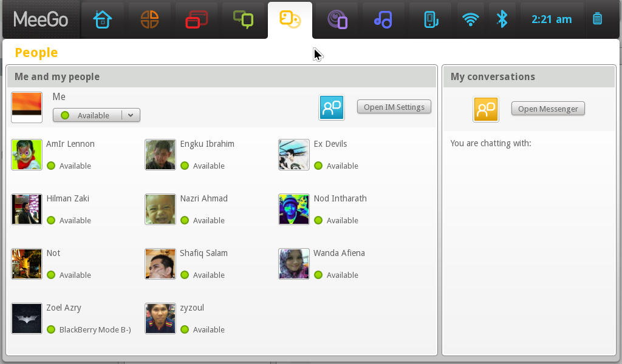Open the devices panel phone icon
This screenshot has height=364, width=622.
[430, 19]
